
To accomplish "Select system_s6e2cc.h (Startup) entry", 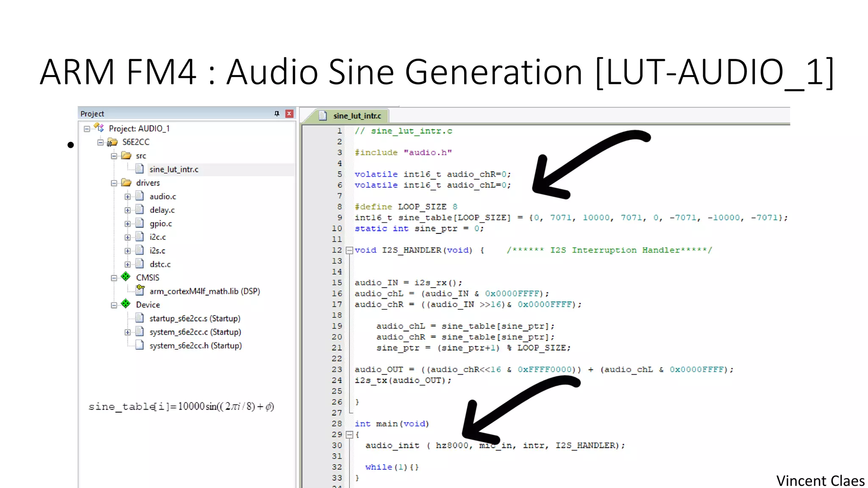I will pos(196,346).
